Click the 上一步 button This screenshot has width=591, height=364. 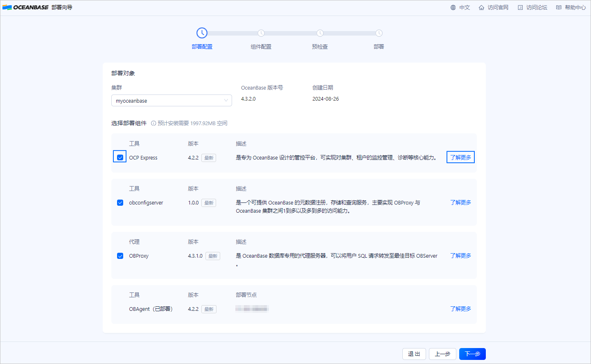click(442, 354)
